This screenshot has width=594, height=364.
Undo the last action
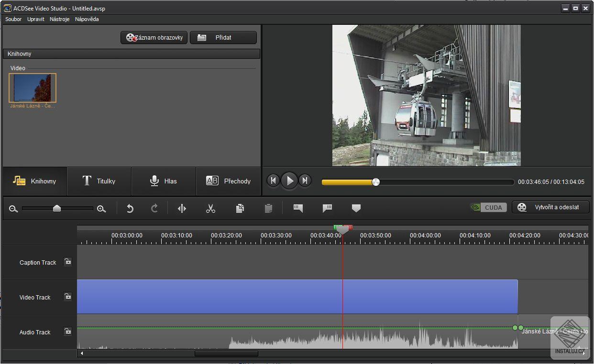[130, 208]
